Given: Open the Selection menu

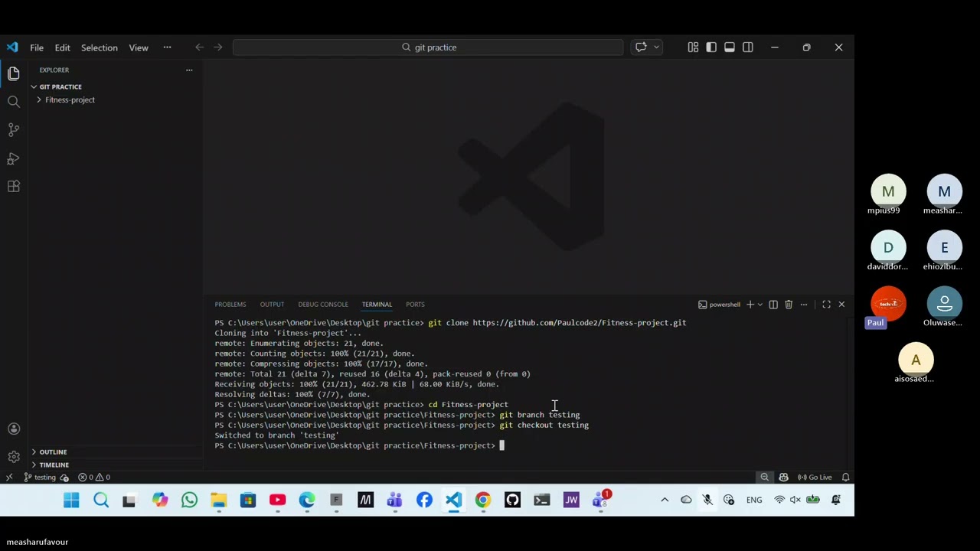Looking at the screenshot, I should tap(100, 47).
